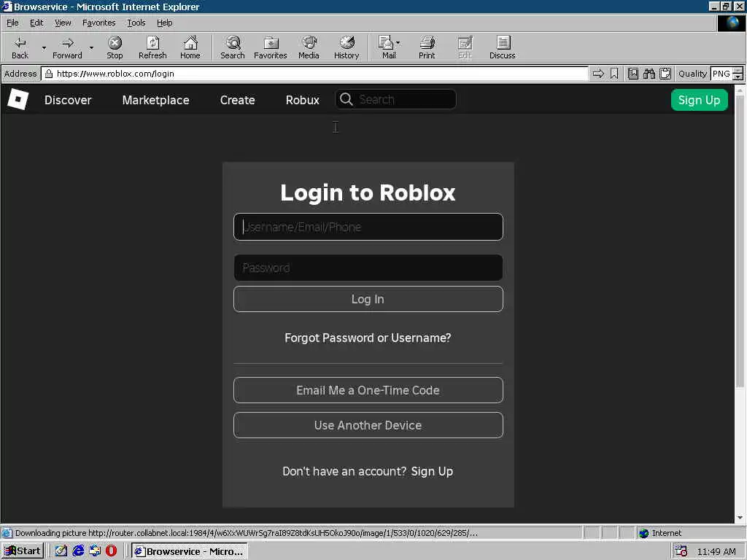Image resolution: width=747 pixels, height=560 pixels.
Task: Launch Internet Explorer from Quick Launch
Action: click(x=78, y=551)
